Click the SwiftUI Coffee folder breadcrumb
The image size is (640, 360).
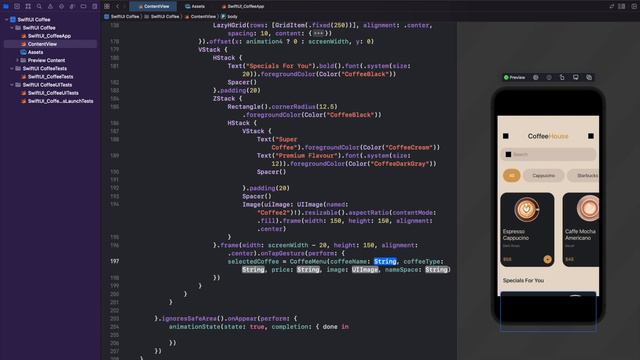pyautogui.click(x=162, y=17)
